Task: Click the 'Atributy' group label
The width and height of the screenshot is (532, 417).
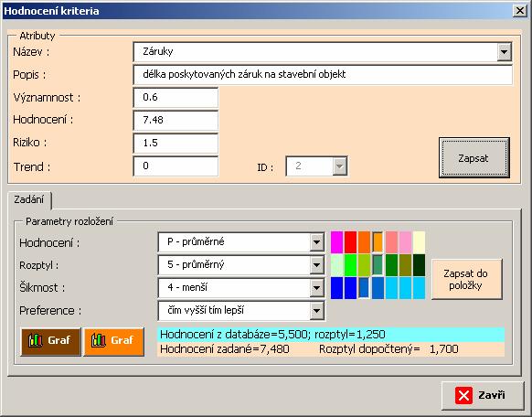Action: (37, 36)
